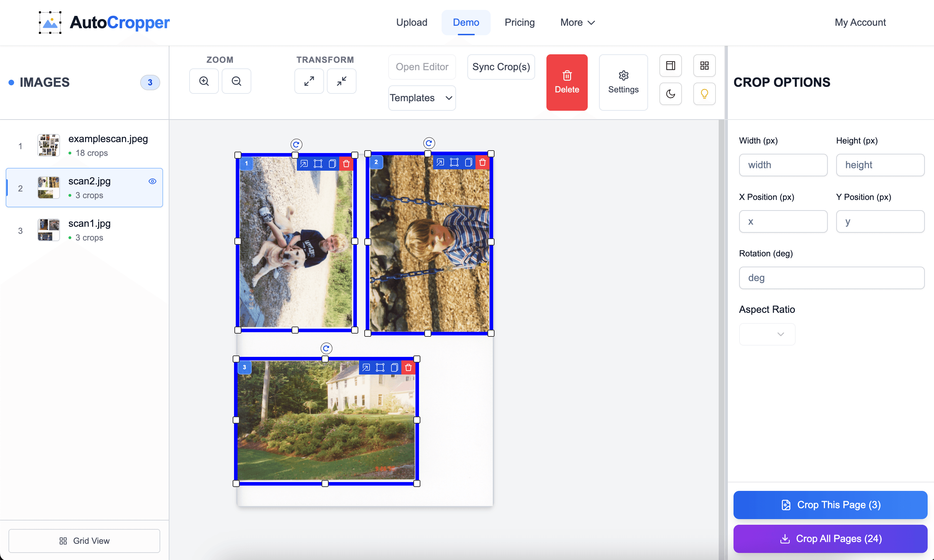Open the Aspect Ratio dropdown
The width and height of the screenshot is (934, 560).
[x=767, y=334]
